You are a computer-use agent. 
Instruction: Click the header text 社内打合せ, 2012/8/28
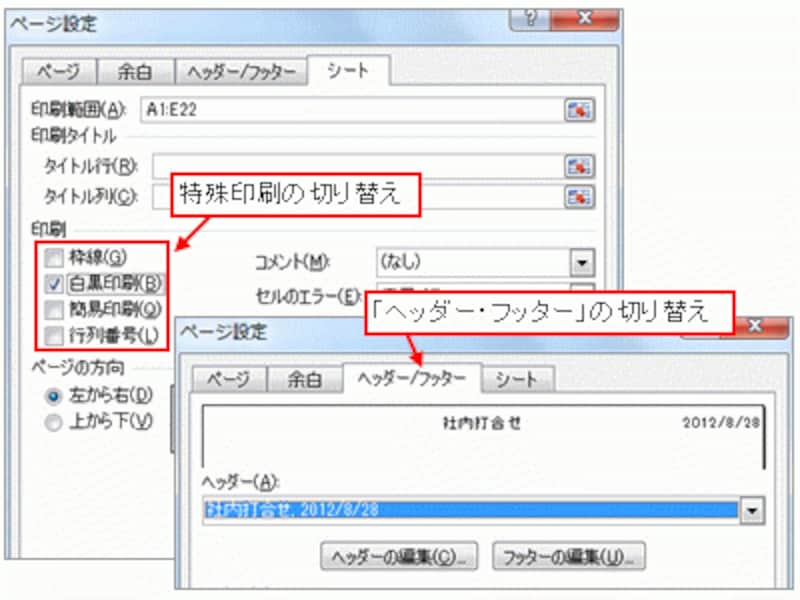click(470, 510)
